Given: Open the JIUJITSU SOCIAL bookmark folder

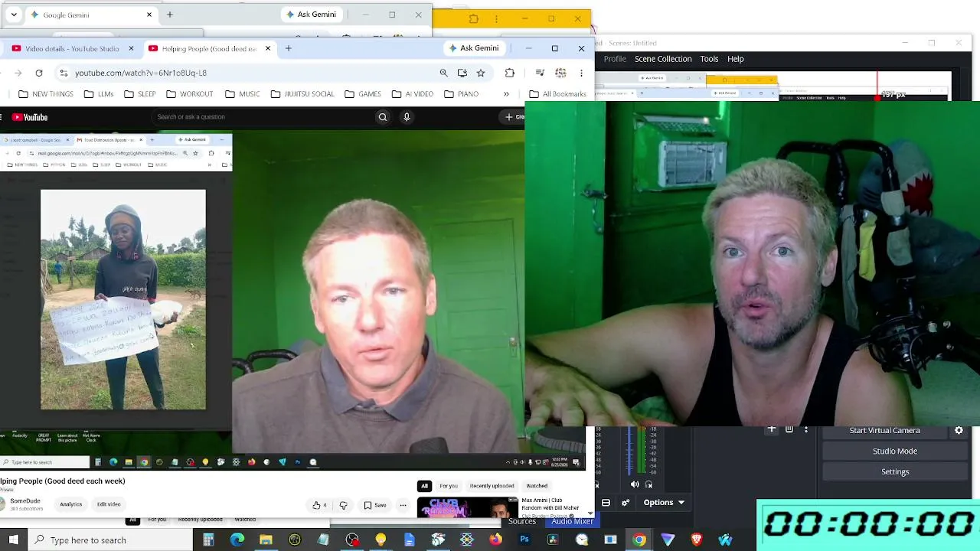Looking at the screenshot, I should (302, 94).
